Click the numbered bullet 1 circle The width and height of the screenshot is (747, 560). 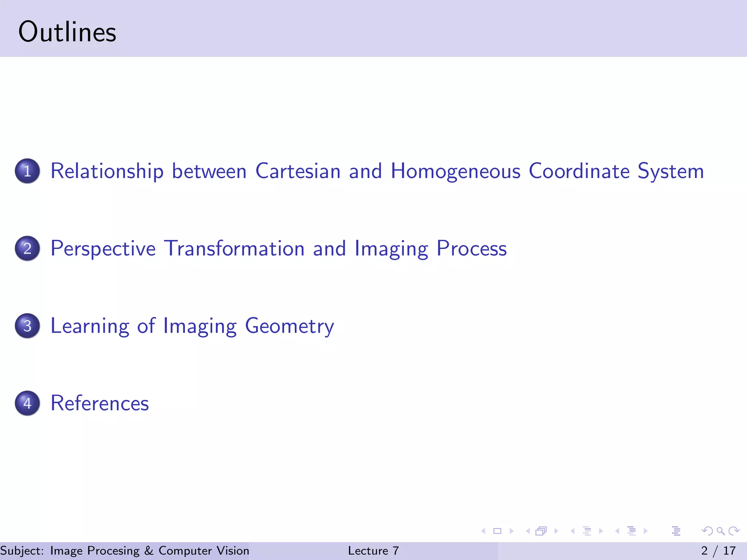pyautogui.click(x=27, y=171)
